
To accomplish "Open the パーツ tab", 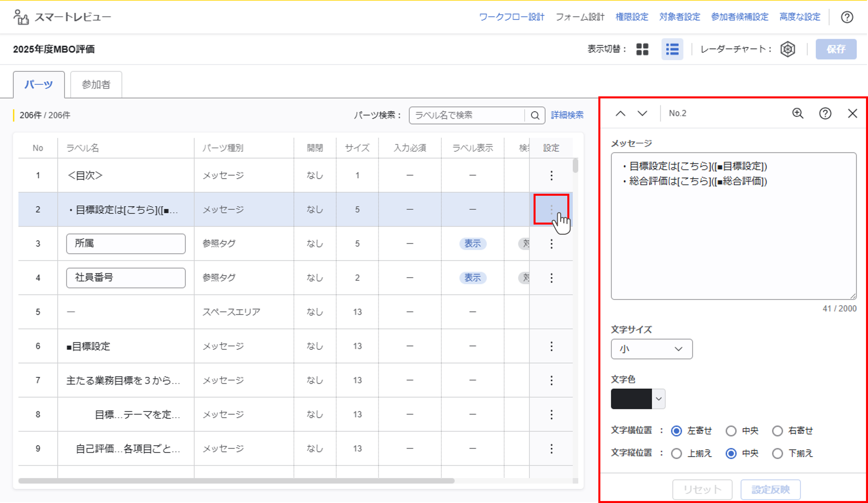I will (x=38, y=84).
